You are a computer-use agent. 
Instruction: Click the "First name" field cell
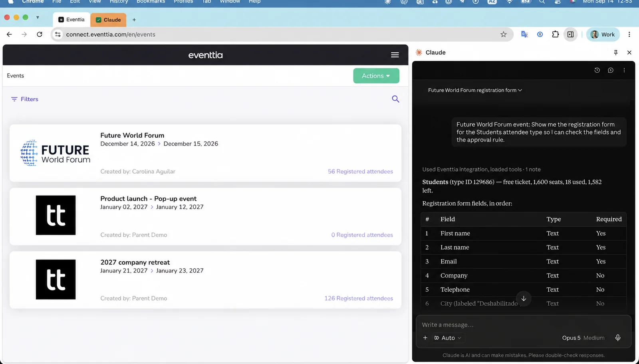455,233
